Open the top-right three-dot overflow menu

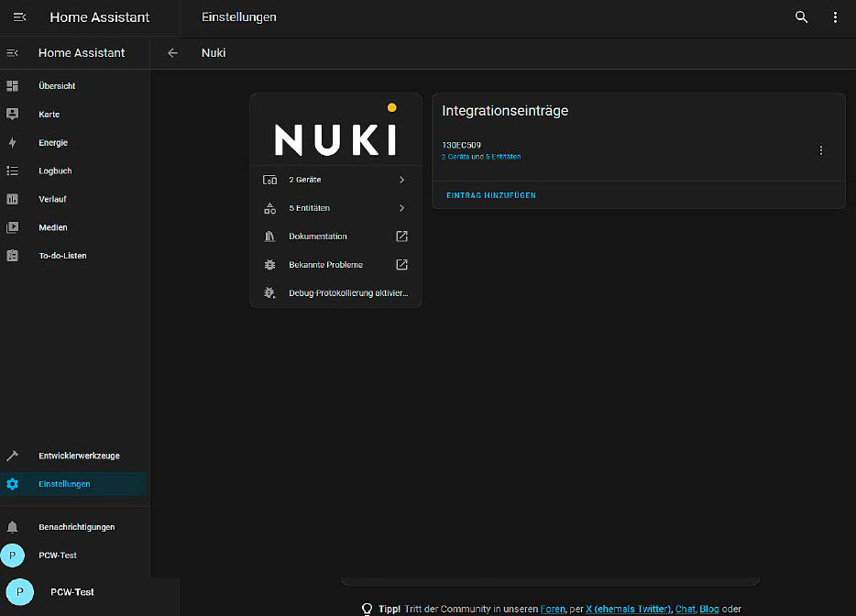[x=835, y=17]
